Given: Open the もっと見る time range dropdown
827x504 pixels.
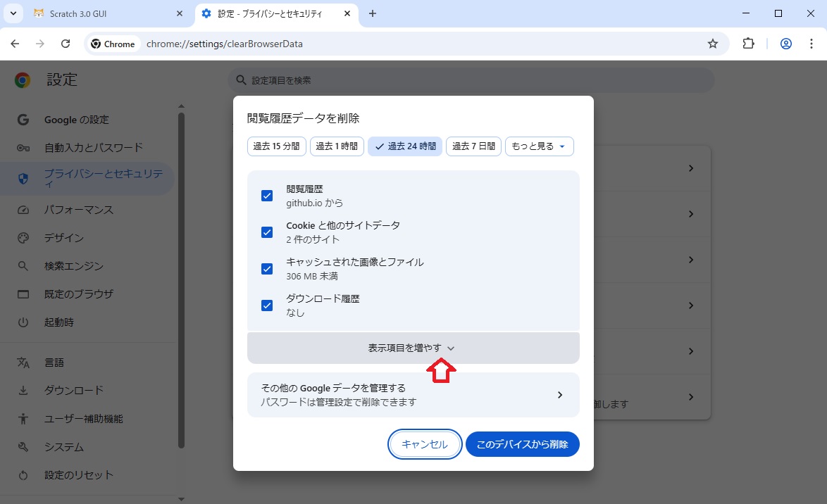Looking at the screenshot, I should click(x=539, y=146).
